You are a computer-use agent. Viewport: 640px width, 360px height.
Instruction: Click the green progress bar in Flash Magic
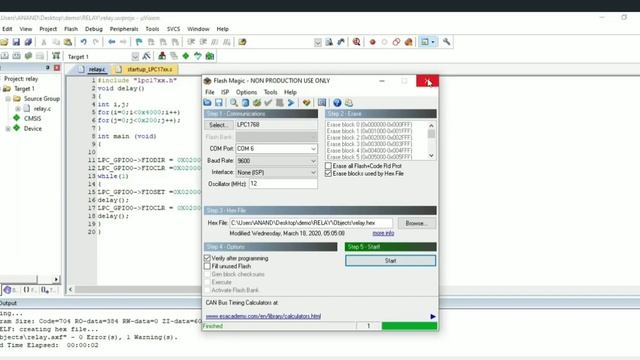(409, 326)
